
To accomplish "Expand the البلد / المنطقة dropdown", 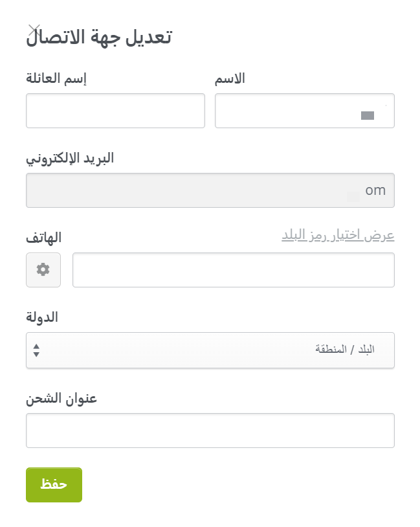I will [x=210, y=350].
